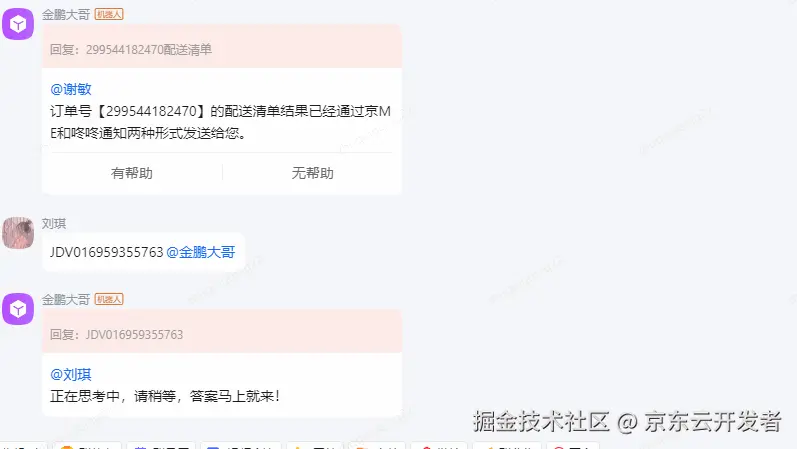Click the top 金鹏大哥 sender name
This screenshot has width=797, height=449.
(66, 14)
